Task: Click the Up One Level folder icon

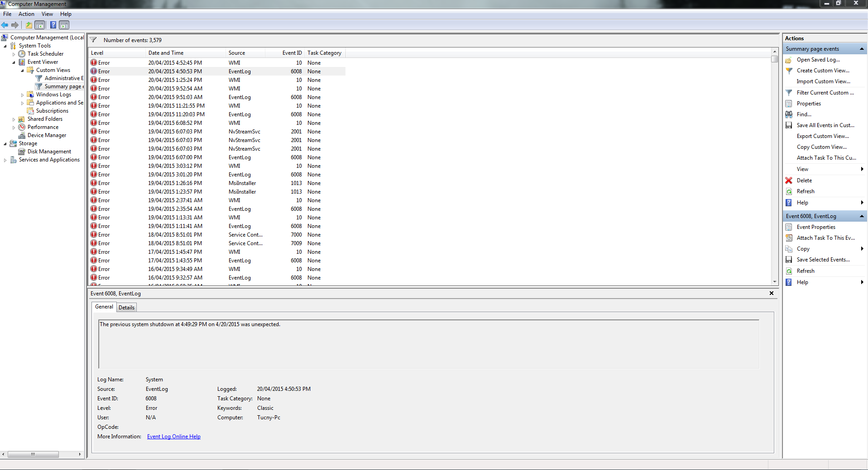Action: pyautogui.click(x=29, y=25)
